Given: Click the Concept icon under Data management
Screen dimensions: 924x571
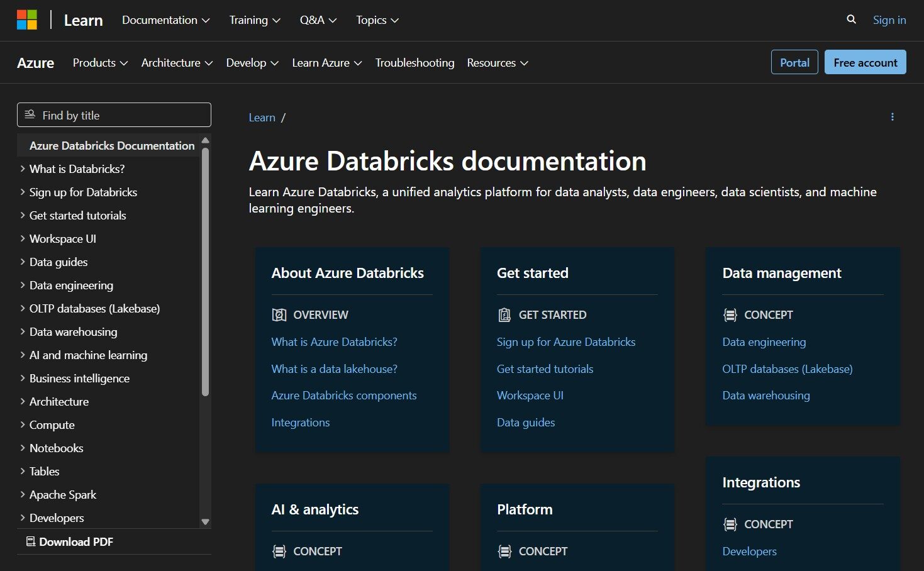Looking at the screenshot, I should pyautogui.click(x=730, y=315).
